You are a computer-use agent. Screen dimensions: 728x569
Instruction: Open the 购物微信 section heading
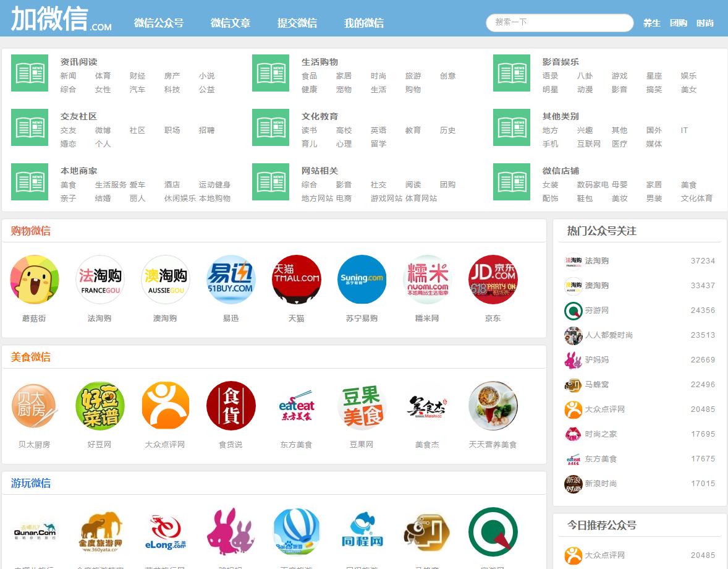click(x=31, y=231)
